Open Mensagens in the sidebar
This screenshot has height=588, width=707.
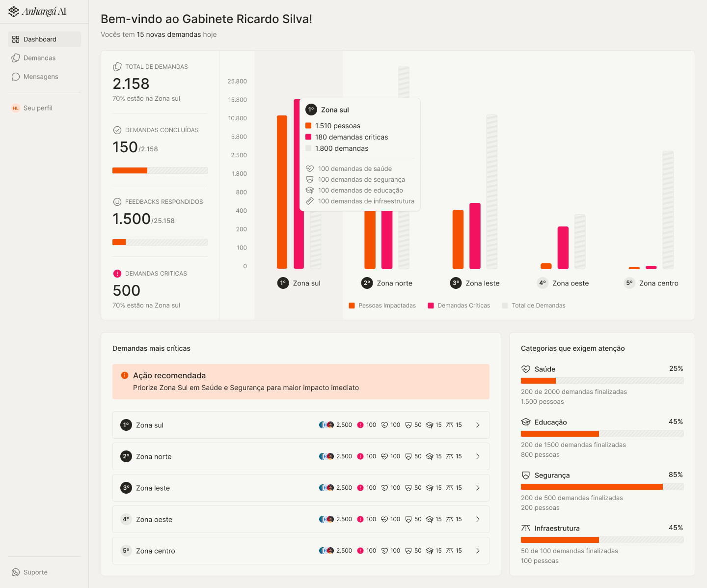pyautogui.click(x=44, y=77)
